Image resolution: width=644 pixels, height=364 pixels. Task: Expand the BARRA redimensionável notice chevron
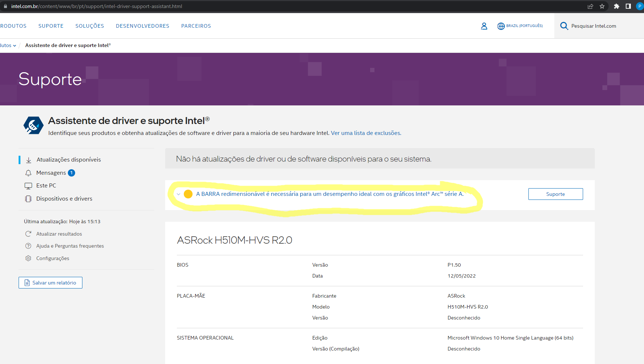click(178, 194)
